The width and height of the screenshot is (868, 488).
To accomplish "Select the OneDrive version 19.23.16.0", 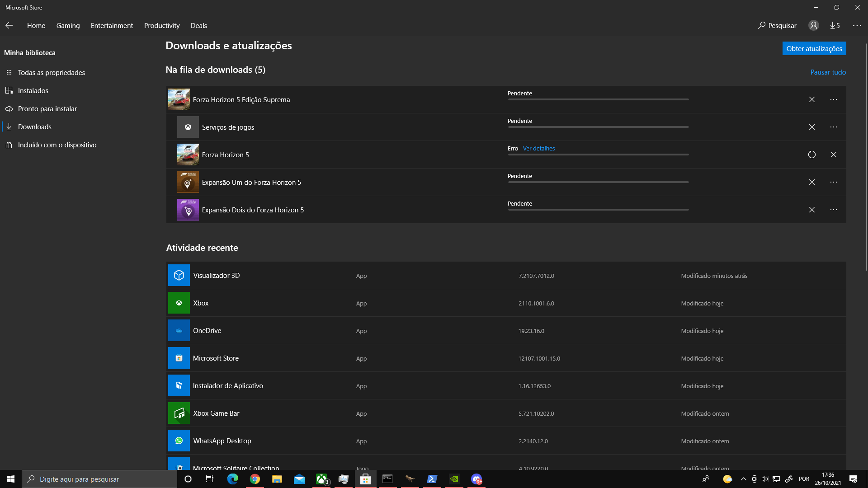I will coord(531,331).
